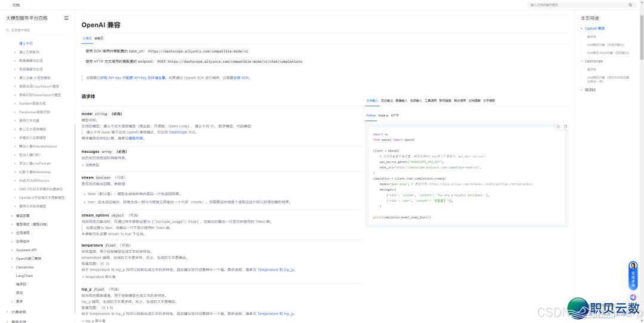644x323 pixels.
Task: Switch to the 公有云 tab
Action: point(87,38)
